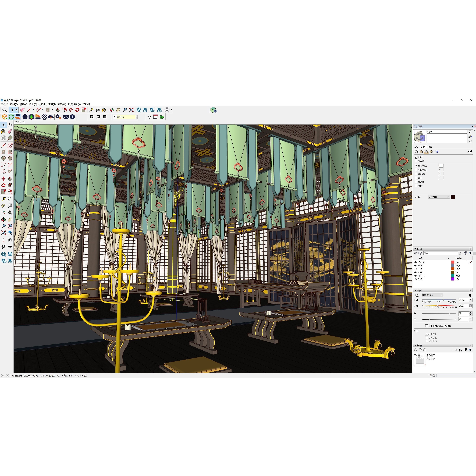The width and height of the screenshot is (476, 476).
Task: Open the UTC-07:00 time zone dropdown
Action: pyautogui.click(x=432, y=295)
